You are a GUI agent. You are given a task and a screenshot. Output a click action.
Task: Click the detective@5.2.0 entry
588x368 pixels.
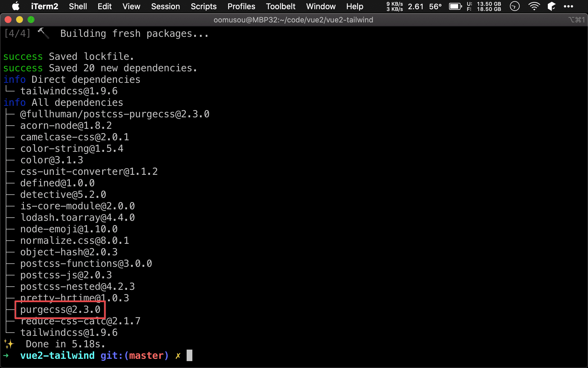point(63,195)
